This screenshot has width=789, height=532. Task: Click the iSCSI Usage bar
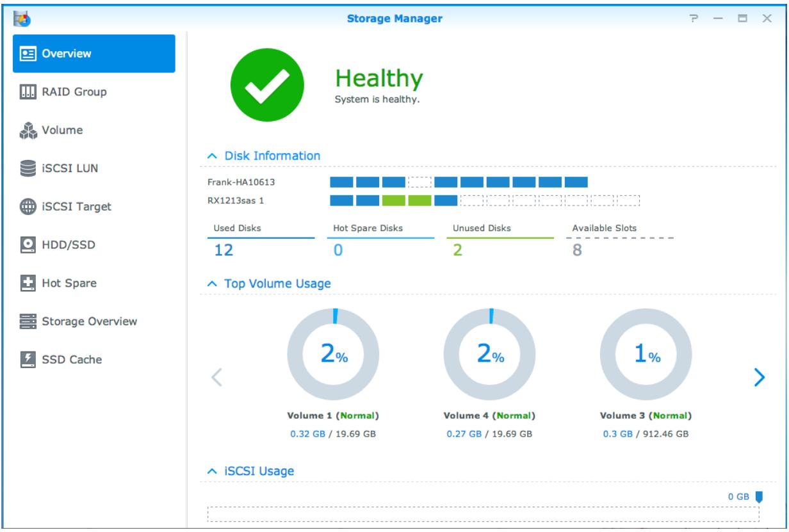point(484,515)
